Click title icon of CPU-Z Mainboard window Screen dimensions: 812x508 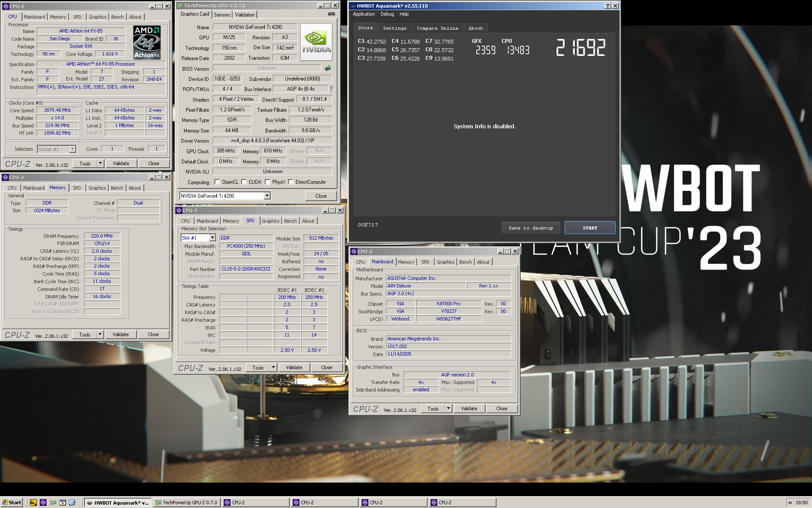coord(354,251)
